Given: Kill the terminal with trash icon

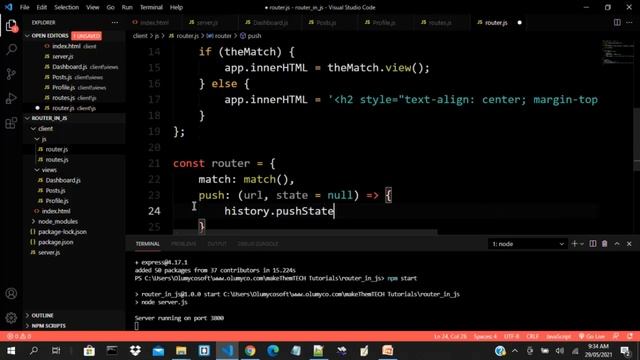Looking at the screenshot, I should pos(604,244).
